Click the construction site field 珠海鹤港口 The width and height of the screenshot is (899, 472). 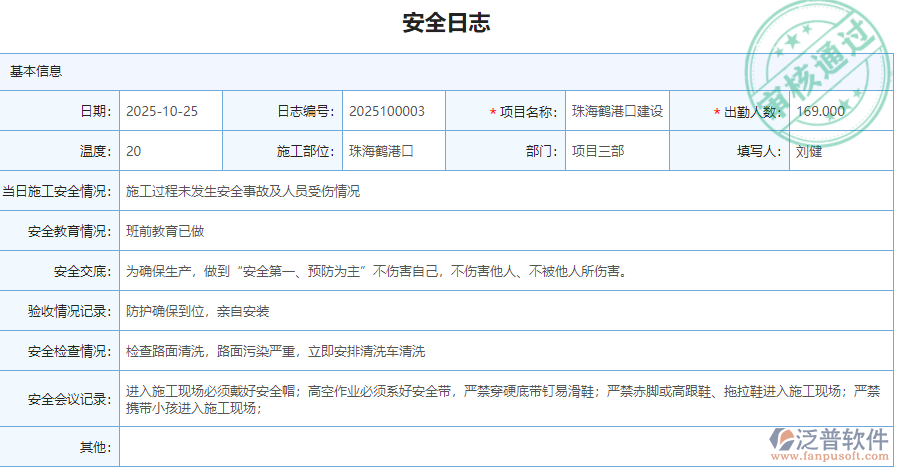394,151
